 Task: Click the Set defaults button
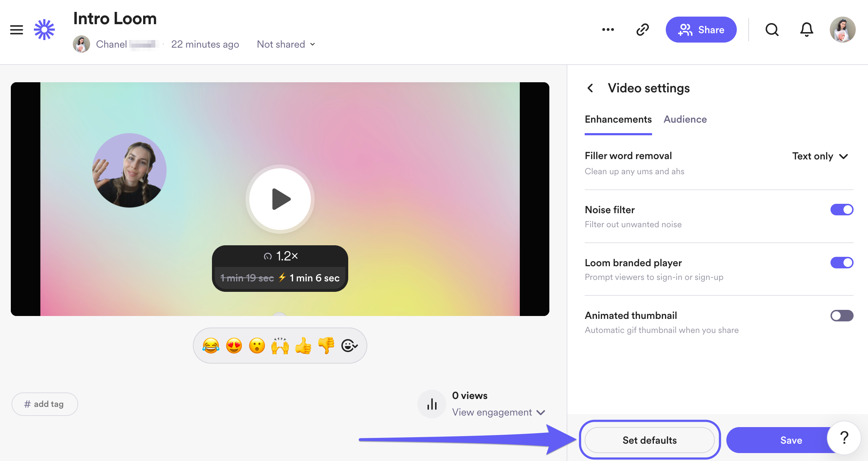[649, 440]
